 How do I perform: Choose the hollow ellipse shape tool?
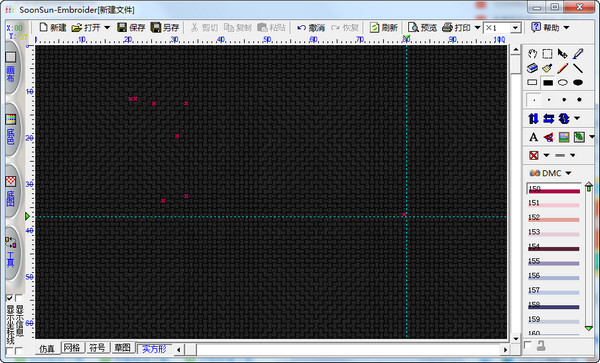[x=562, y=83]
